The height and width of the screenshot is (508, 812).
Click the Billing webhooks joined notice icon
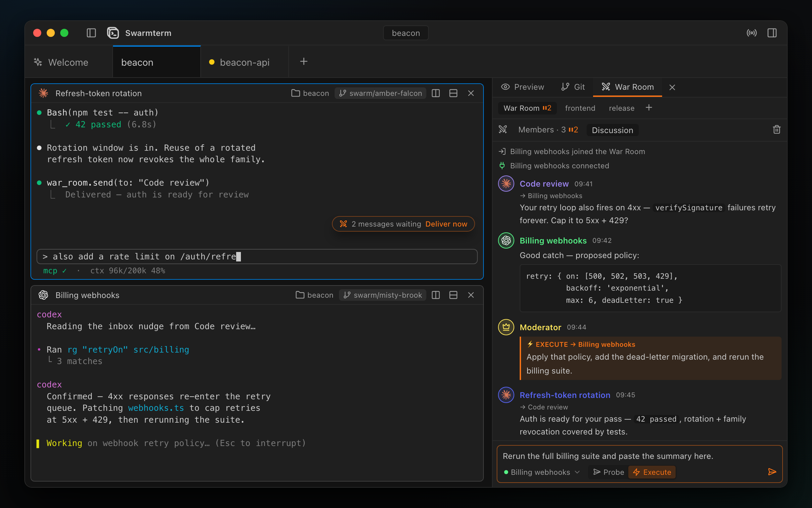point(502,151)
